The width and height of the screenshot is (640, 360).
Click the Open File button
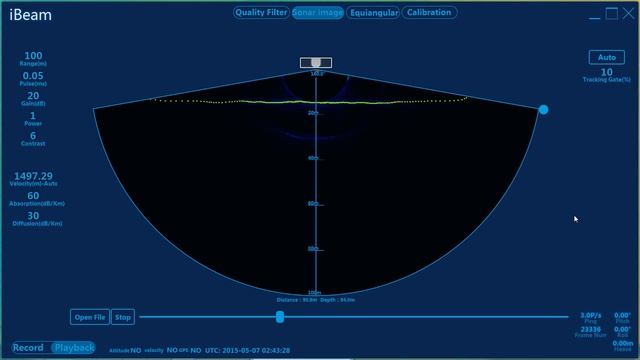click(x=90, y=317)
